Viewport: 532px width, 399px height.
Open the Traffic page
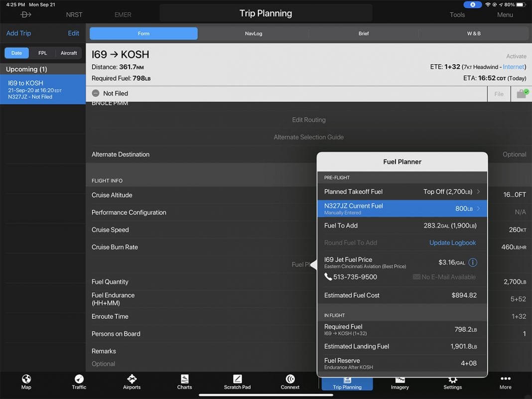tap(79, 382)
